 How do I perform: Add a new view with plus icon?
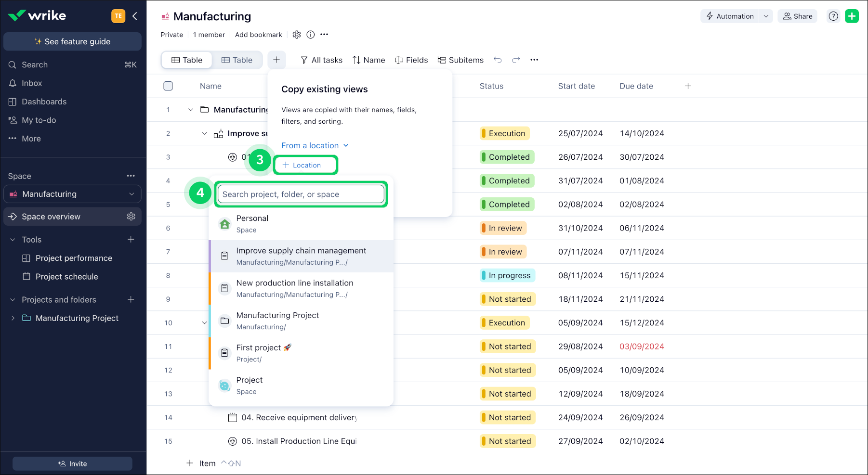coord(276,60)
